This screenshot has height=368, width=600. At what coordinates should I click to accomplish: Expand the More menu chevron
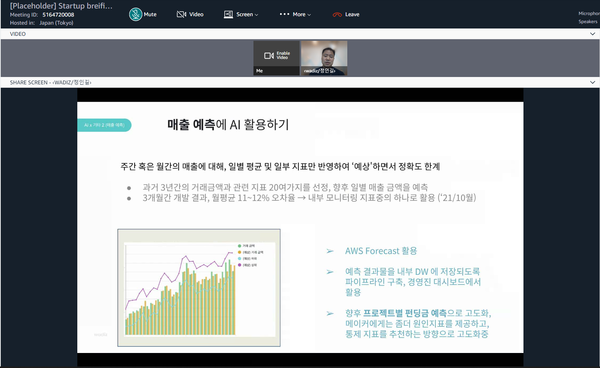(309, 15)
